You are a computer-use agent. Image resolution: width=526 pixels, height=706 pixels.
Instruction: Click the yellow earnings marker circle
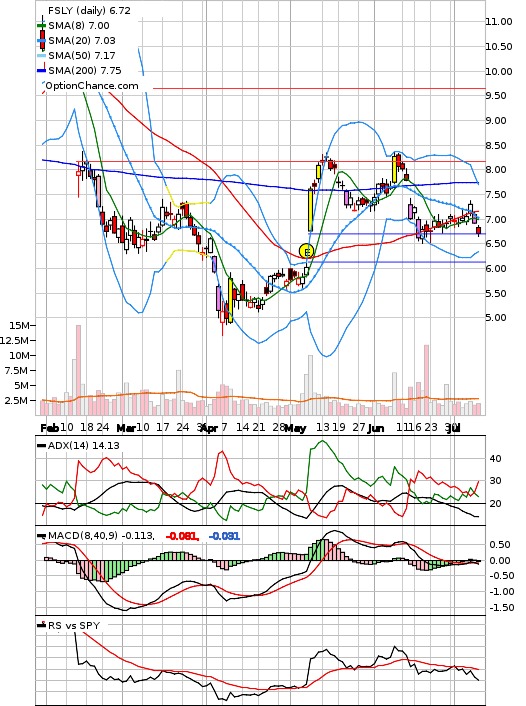(307, 251)
